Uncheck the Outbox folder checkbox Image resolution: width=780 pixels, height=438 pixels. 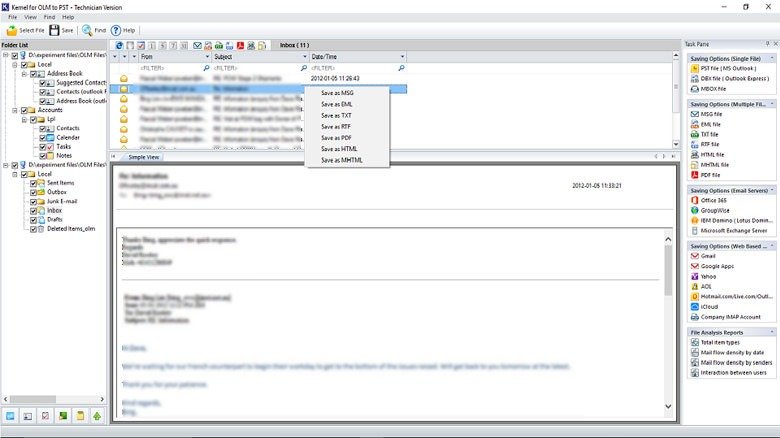coord(33,192)
